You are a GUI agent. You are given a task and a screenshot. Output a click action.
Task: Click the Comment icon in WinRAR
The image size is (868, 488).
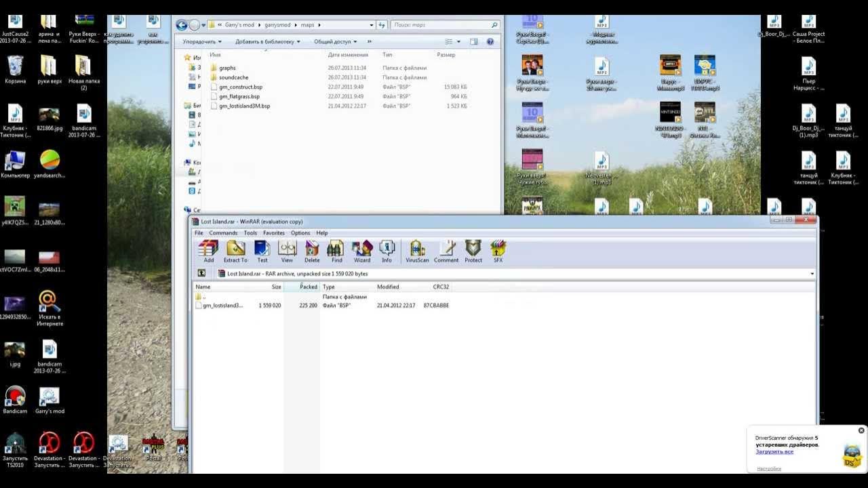coord(446,251)
